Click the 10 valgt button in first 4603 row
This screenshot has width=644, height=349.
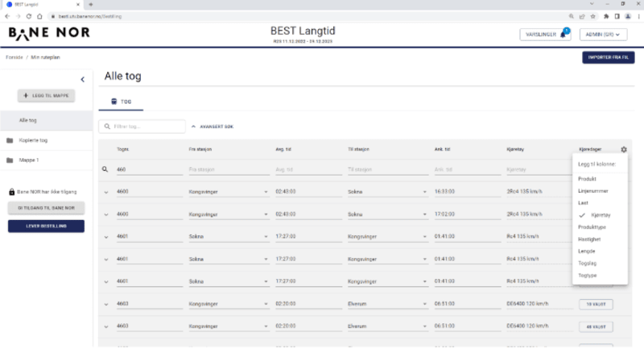(596, 304)
